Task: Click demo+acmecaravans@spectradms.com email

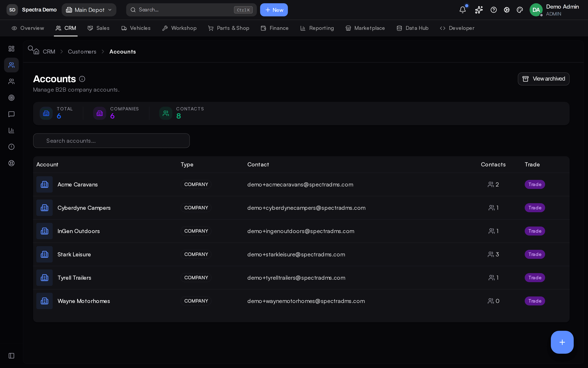Action: (x=300, y=184)
